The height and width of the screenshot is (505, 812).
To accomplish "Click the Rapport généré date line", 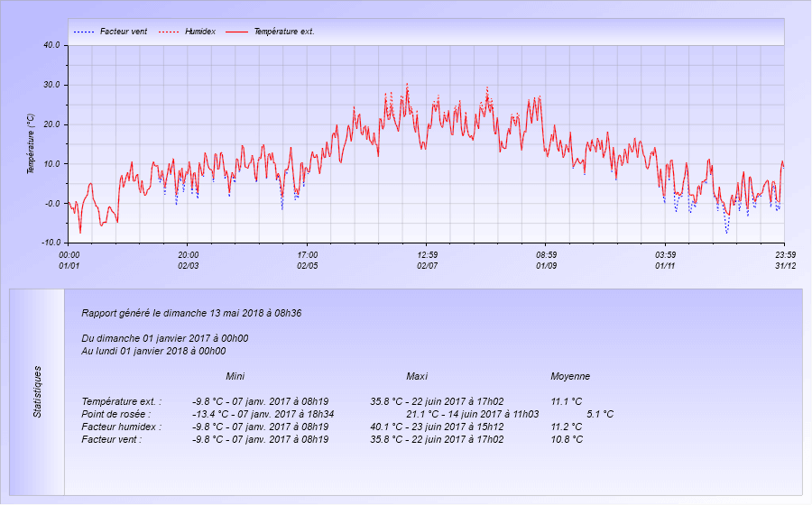I will 191,313.
